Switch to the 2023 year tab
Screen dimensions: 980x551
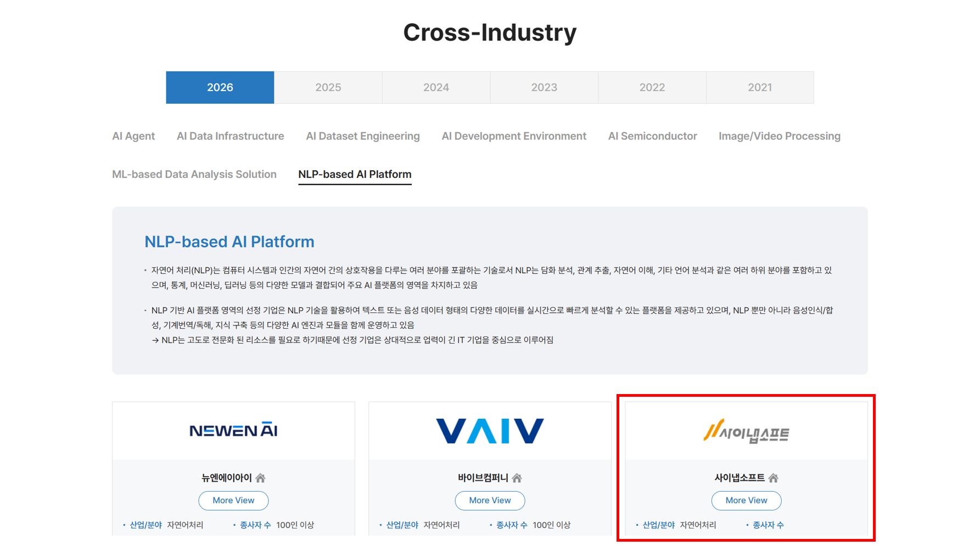pos(544,87)
